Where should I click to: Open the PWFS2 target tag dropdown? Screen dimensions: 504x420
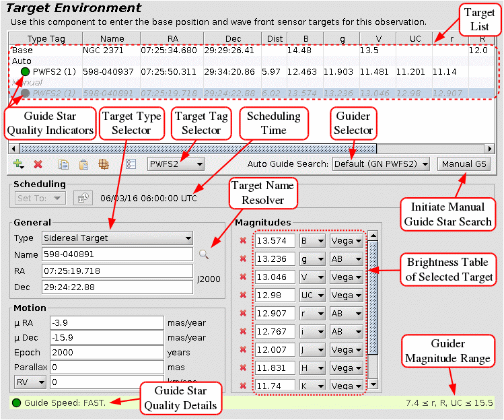click(176, 164)
